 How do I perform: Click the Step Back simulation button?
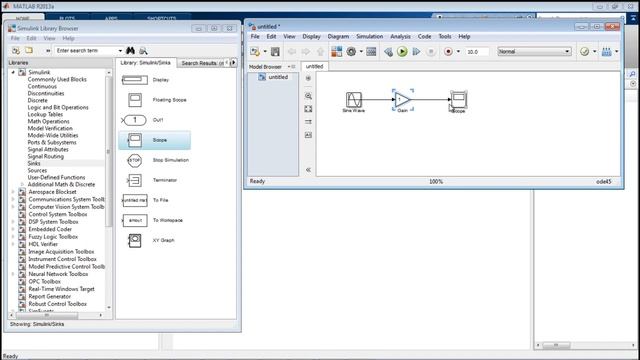click(x=388, y=52)
